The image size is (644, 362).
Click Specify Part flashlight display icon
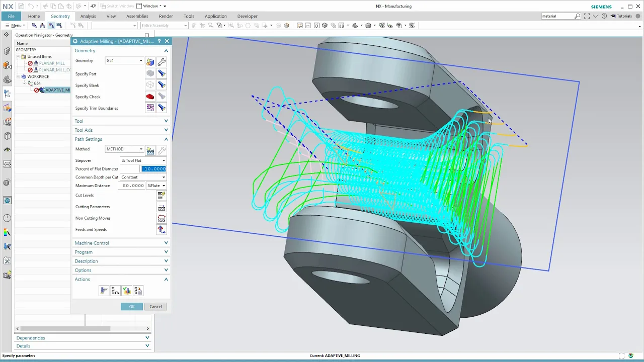coord(162,74)
